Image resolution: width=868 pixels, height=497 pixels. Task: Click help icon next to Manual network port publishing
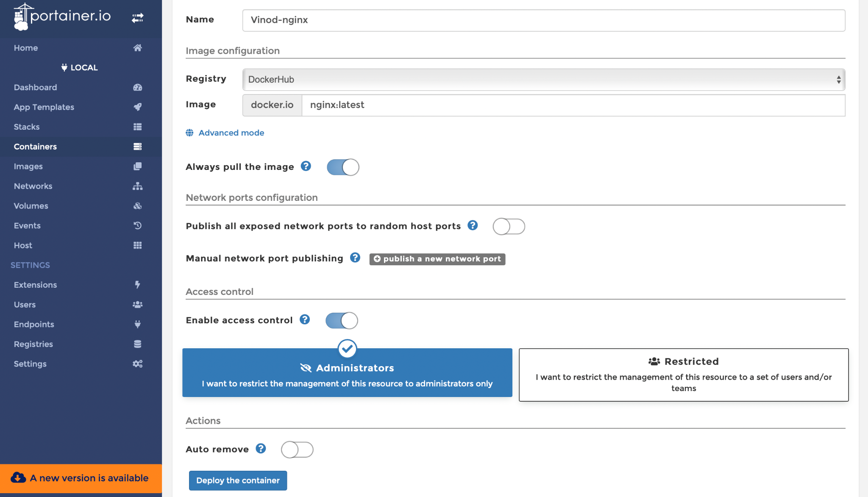point(355,258)
